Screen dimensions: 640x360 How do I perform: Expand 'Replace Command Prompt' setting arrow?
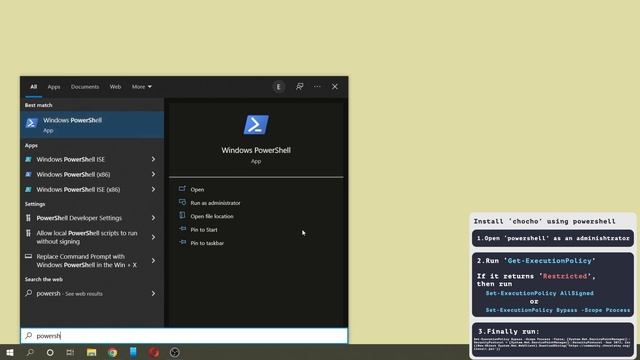[153, 260]
